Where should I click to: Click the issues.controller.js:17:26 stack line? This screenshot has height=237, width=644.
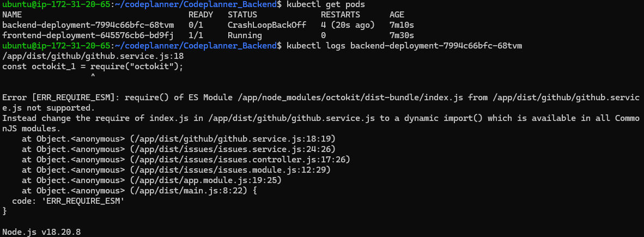(x=186, y=159)
